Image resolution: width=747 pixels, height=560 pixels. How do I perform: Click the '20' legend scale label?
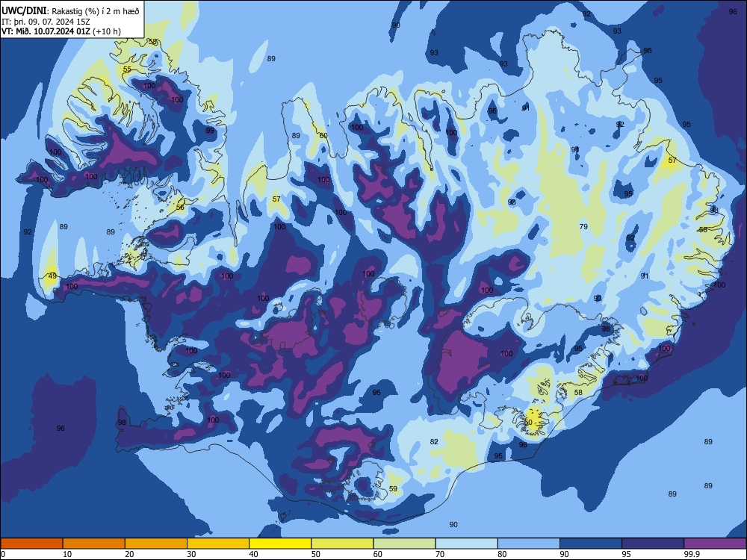129,554
